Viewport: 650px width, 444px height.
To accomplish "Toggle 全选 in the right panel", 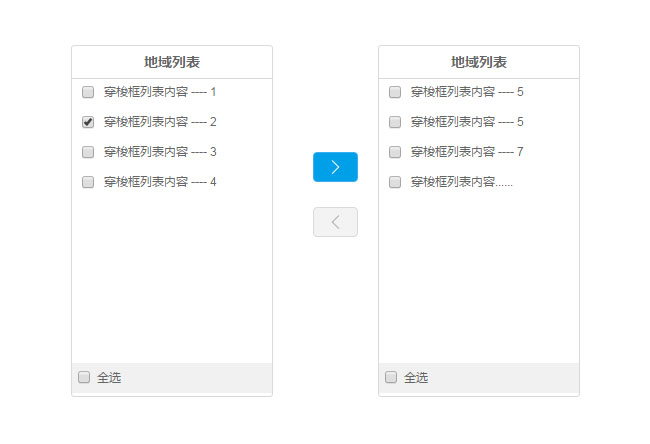I will (x=391, y=377).
